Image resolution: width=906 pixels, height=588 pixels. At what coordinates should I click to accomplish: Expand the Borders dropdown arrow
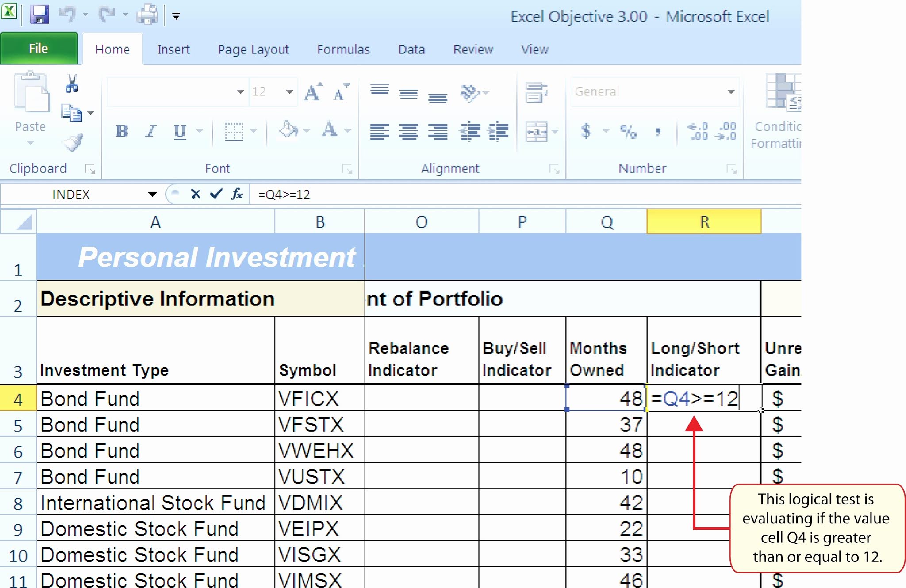coord(253,131)
